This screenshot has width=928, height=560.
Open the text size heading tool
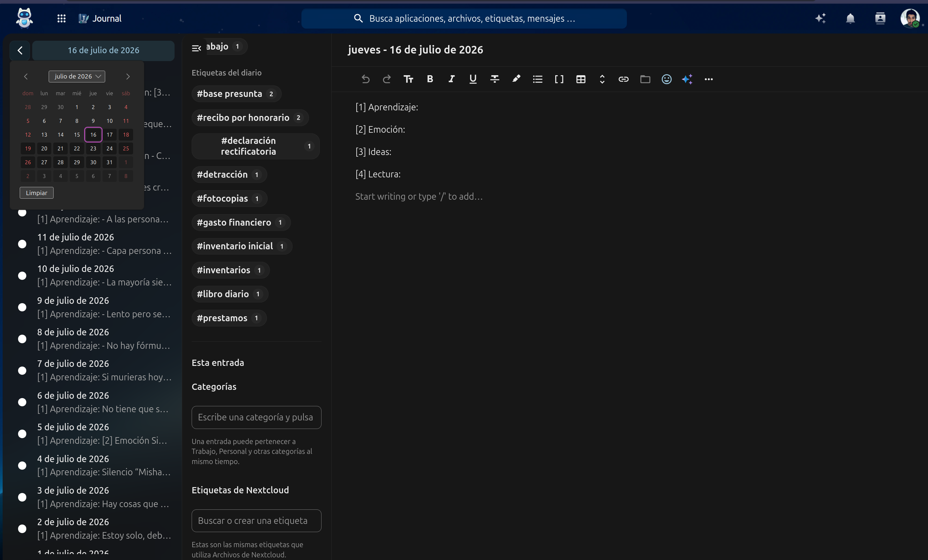pyautogui.click(x=408, y=79)
